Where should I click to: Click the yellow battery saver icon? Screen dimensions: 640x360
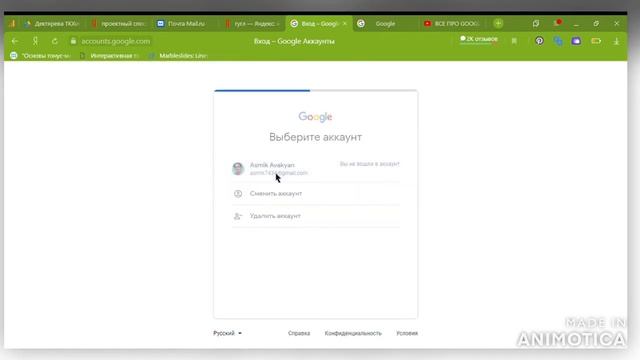point(596,41)
